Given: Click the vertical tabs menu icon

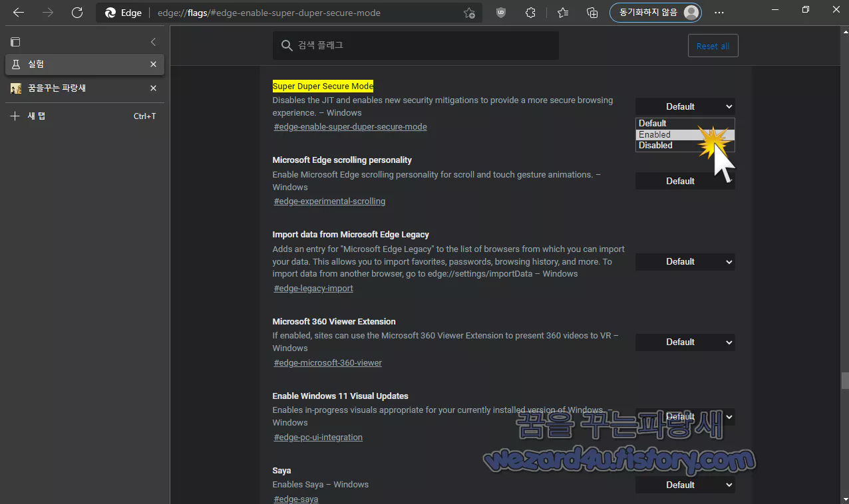Looking at the screenshot, I should pyautogui.click(x=15, y=42).
